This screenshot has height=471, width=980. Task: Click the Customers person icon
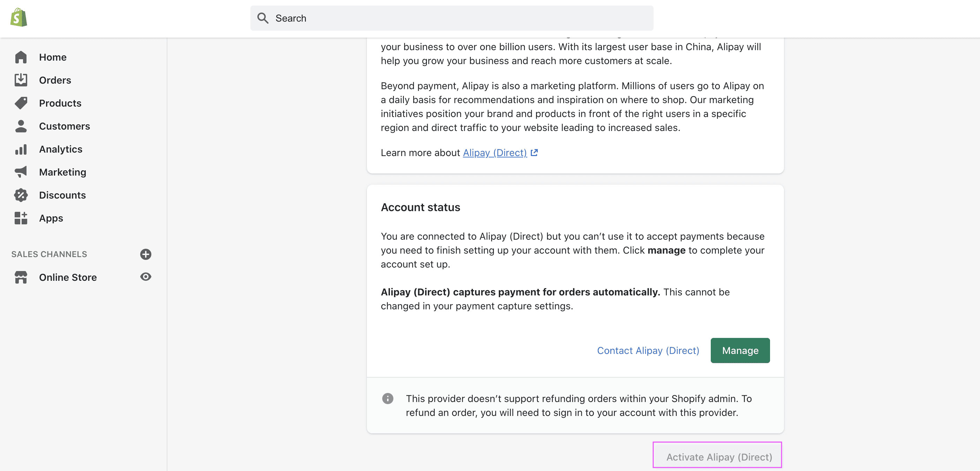21,126
